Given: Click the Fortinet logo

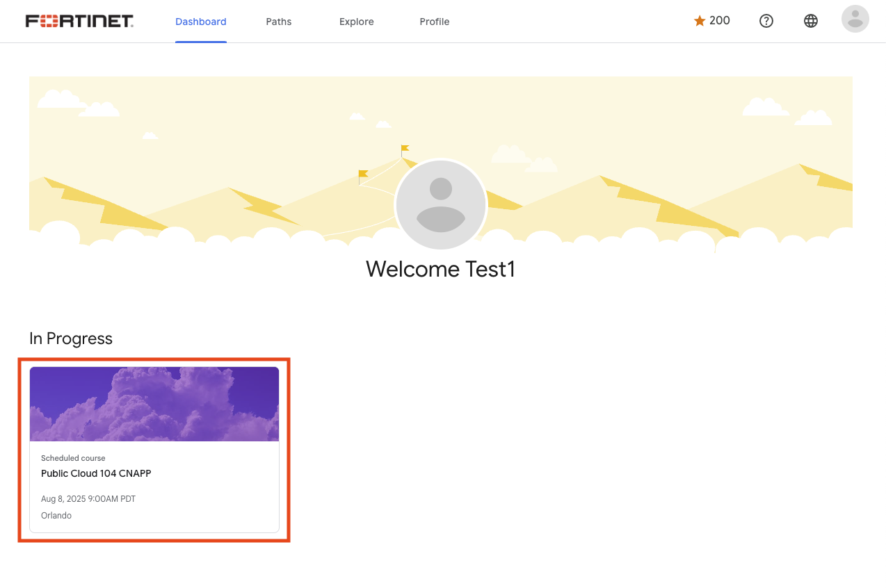Looking at the screenshot, I should coord(79,21).
